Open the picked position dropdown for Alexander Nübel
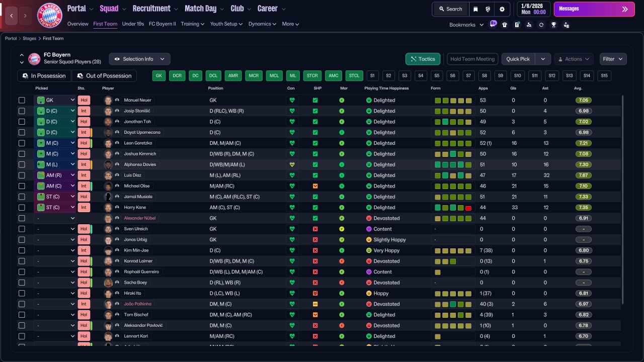Screen dimensions: 644x362 pos(55,218)
